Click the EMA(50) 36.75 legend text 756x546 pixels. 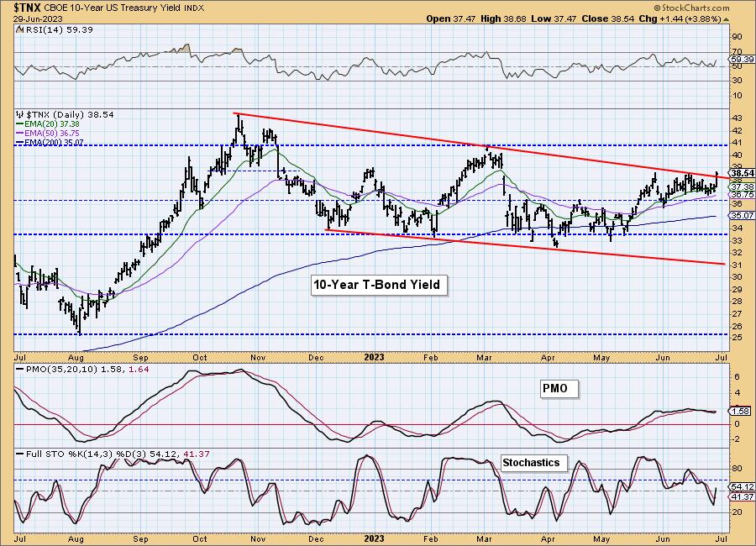tap(52, 133)
